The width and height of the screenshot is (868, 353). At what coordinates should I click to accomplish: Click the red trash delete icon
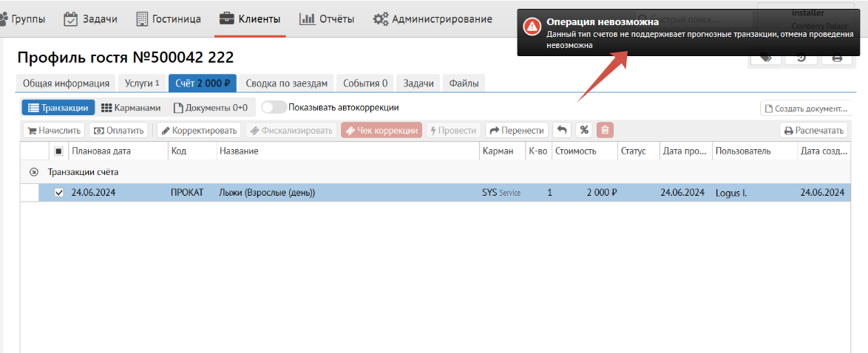pos(605,131)
